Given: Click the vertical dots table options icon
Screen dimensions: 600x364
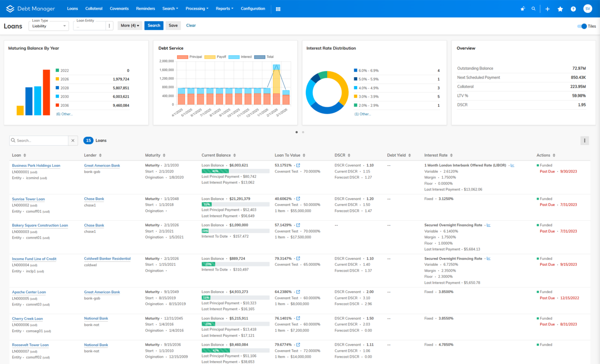Looking at the screenshot, I should [584, 141].
